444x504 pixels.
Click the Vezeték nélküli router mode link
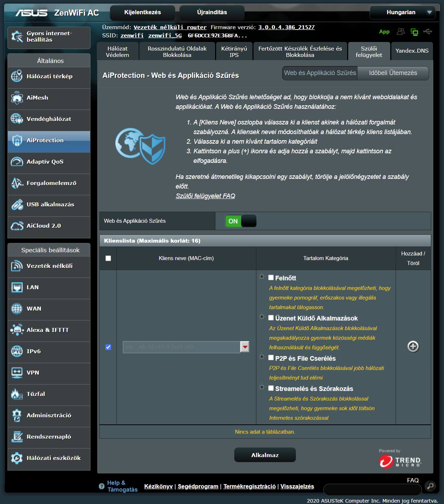click(170, 27)
